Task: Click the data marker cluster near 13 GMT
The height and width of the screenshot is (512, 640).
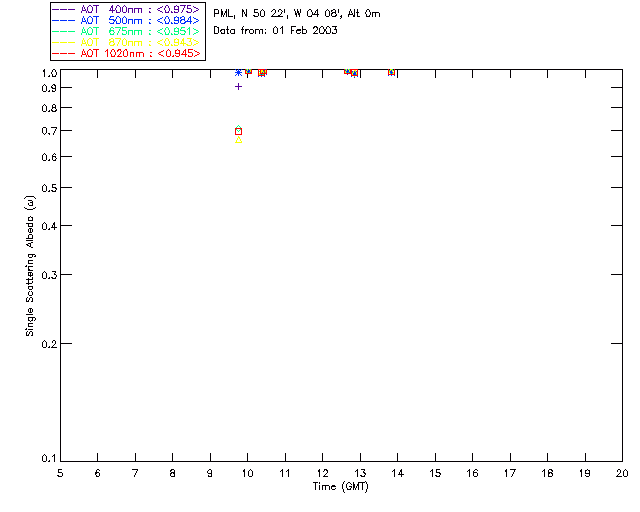Action: click(x=351, y=72)
